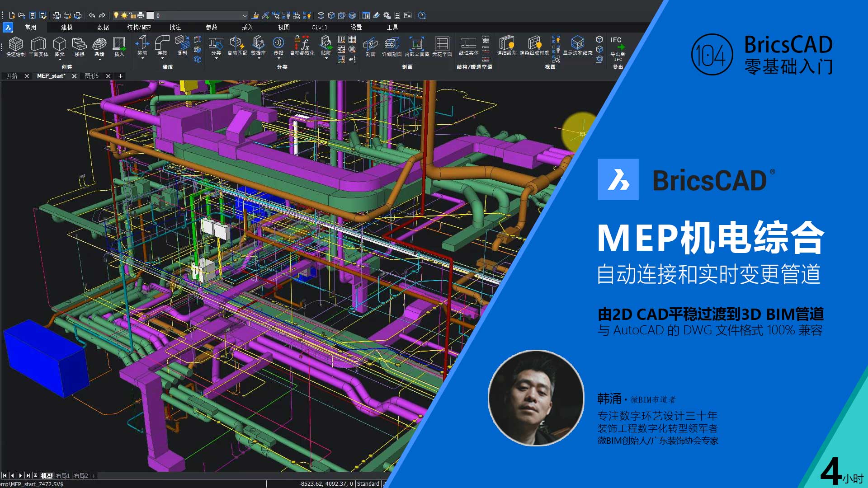Image resolution: width=868 pixels, height=488 pixels.
Task: Click the white layer color swatch
Action: [150, 15]
